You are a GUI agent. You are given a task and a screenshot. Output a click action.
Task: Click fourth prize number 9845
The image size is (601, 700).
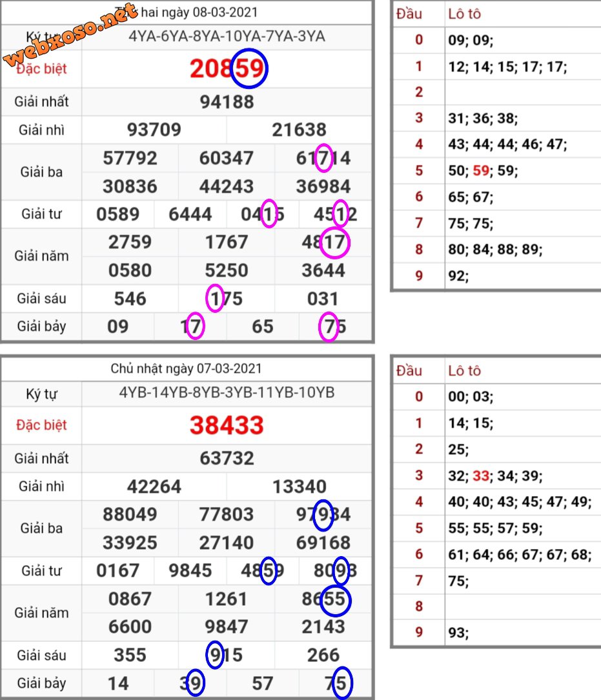190,570
